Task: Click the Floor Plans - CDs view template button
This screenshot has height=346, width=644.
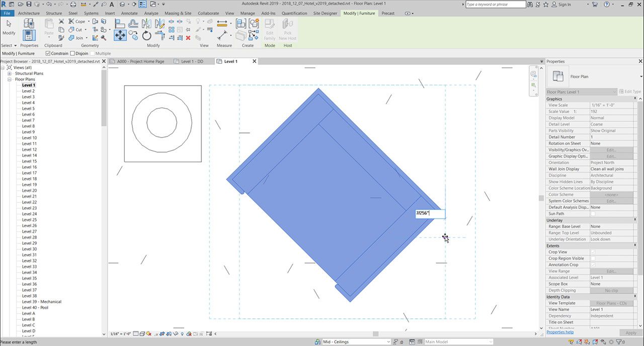Action: [611, 303]
